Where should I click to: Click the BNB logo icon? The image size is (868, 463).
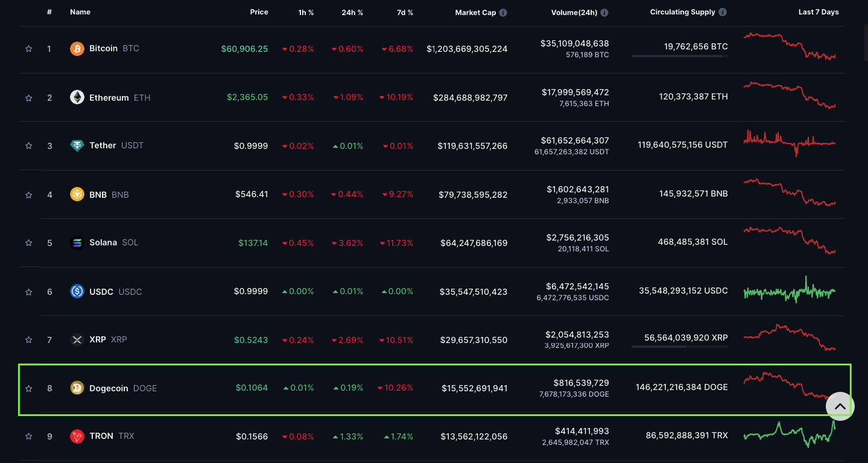pyautogui.click(x=77, y=194)
